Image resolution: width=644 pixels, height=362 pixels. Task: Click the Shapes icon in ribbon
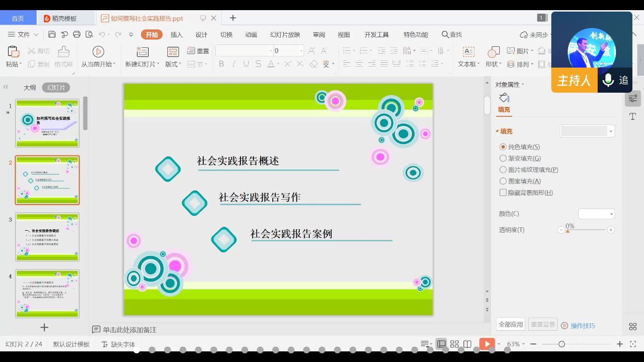(493, 52)
